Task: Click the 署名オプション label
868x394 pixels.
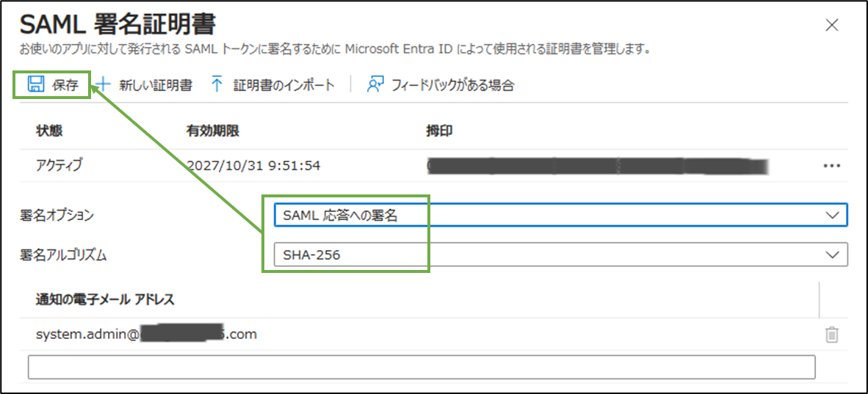Action: click(x=57, y=216)
